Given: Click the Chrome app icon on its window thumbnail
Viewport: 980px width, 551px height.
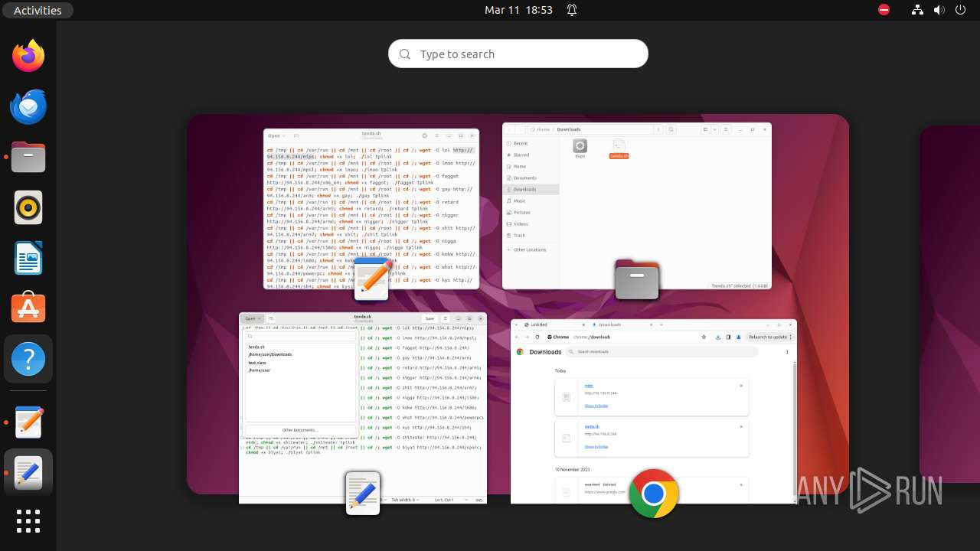Looking at the screenshot, I should (x=654, y=494).
